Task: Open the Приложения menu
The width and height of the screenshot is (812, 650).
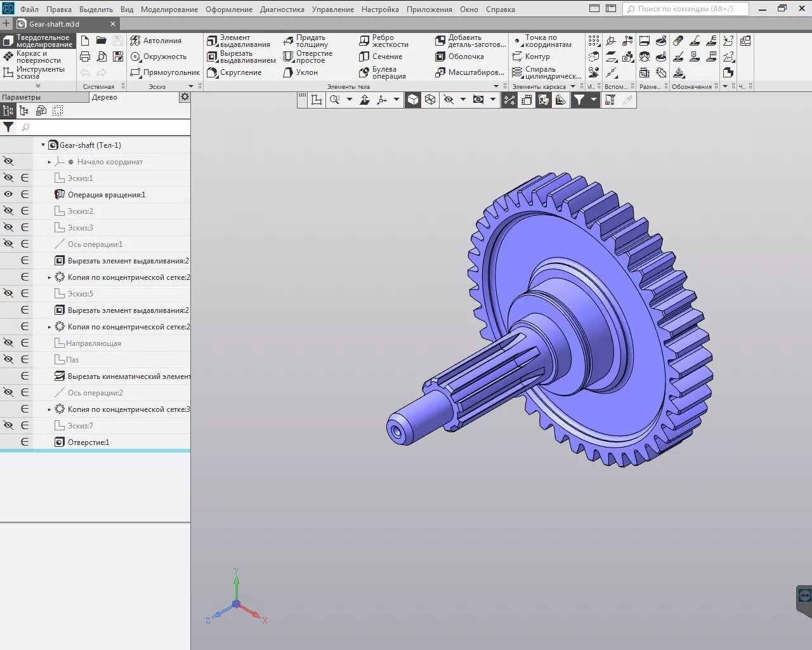Action: [429, 10]
